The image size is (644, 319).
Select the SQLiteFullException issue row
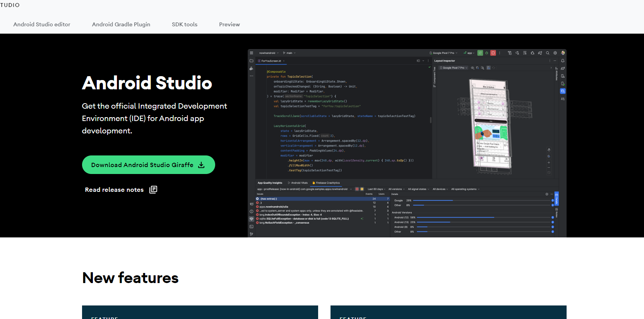point(322,218)
